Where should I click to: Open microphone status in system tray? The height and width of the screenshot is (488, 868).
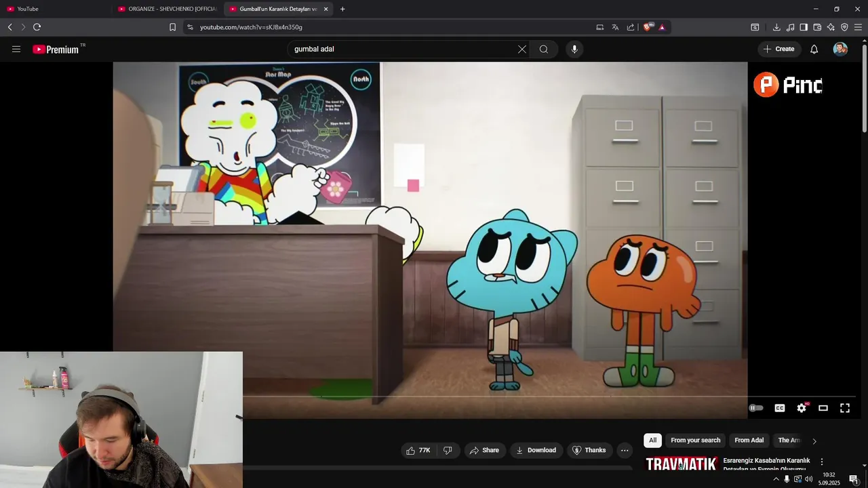(x=787, y=479)
